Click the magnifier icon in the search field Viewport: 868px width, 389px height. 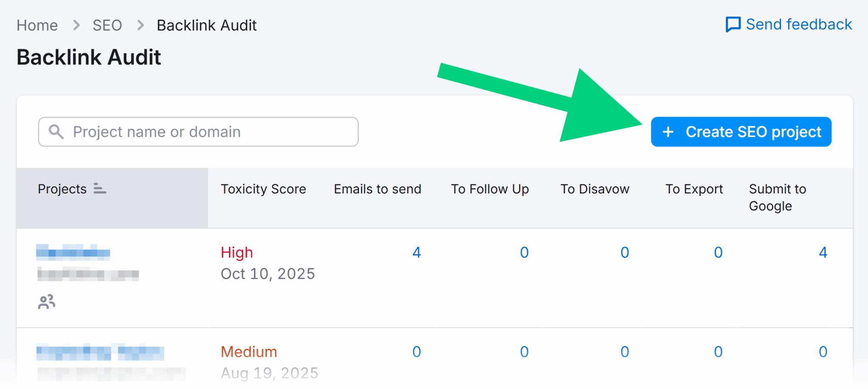(x=56, y=132)
